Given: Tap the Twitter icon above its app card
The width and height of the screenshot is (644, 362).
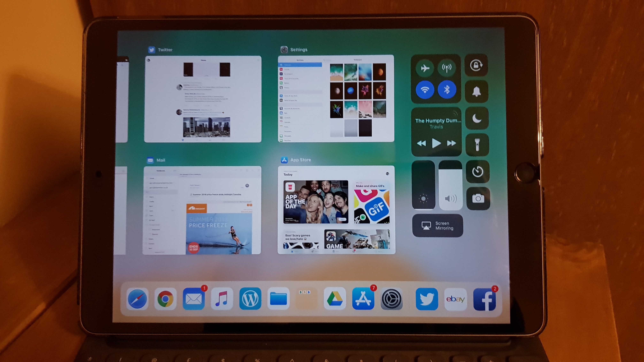Looking at the screenshot, I should (152, 50).
